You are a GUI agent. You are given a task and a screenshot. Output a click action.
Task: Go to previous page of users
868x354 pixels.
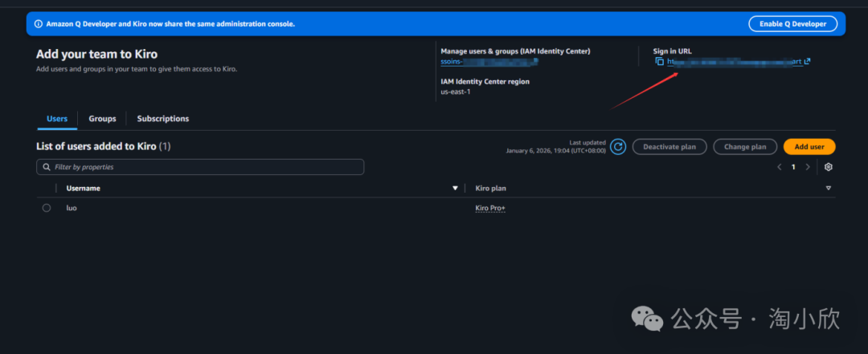(779, 167)
